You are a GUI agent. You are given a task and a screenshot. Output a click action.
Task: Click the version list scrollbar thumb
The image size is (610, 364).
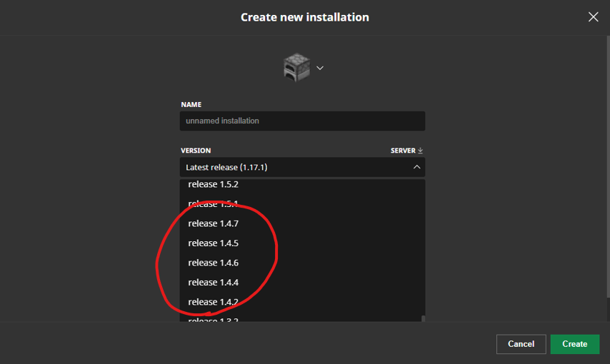point(422,318)
